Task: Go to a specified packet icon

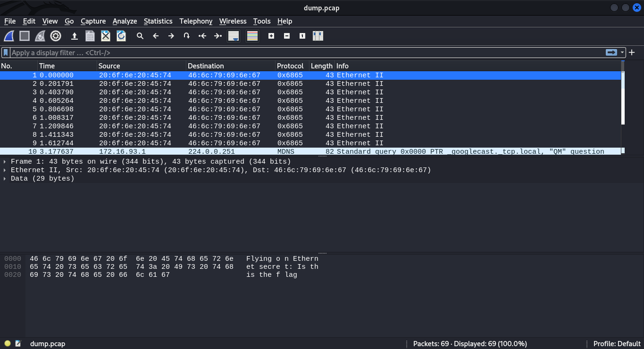Action: point(187,36)
